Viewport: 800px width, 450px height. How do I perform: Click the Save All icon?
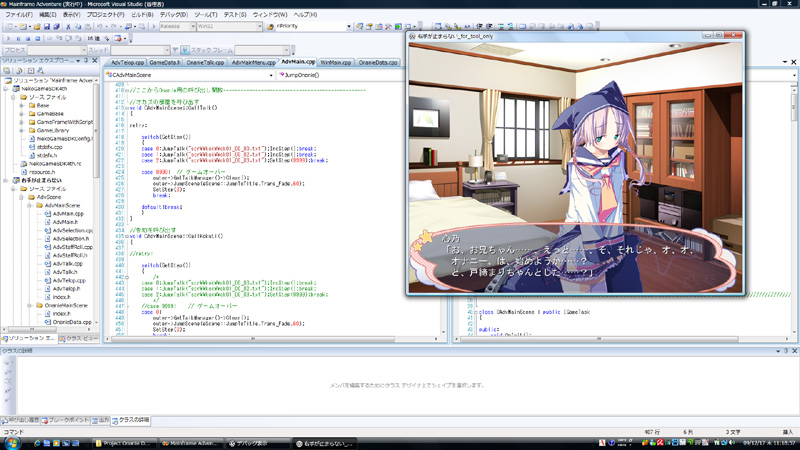pos(56,27)
